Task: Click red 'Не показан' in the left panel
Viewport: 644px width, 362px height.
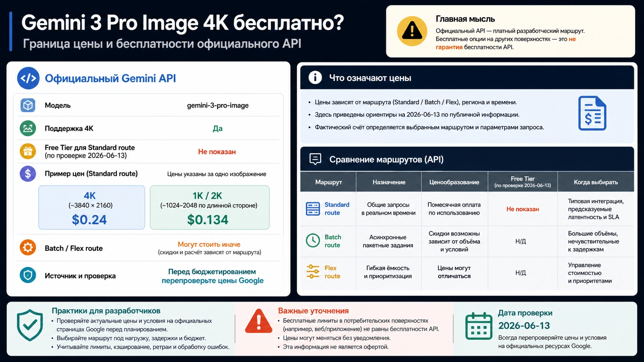Action: click(217, 152)
